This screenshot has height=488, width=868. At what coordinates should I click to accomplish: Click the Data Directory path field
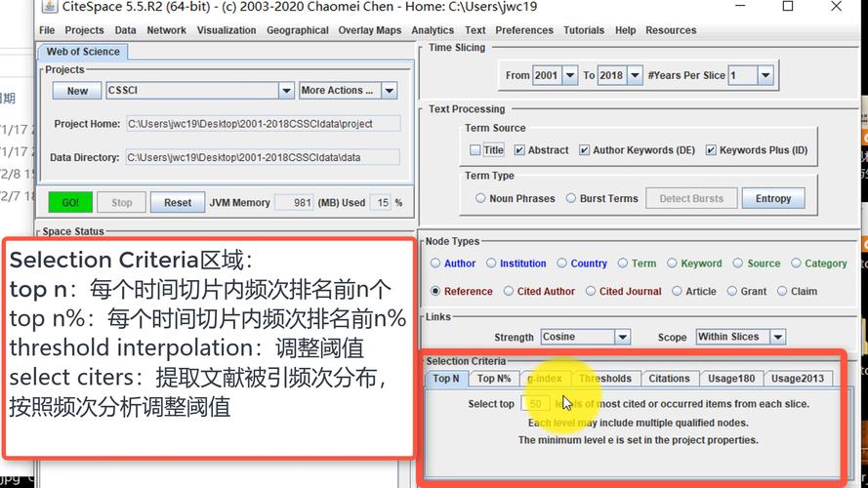point(263,158)
